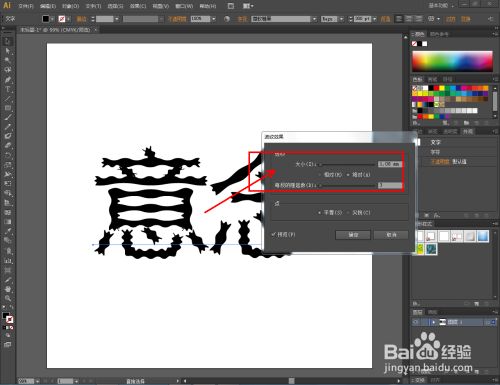Select the Paintbrush tool

(x=8, y=117)
